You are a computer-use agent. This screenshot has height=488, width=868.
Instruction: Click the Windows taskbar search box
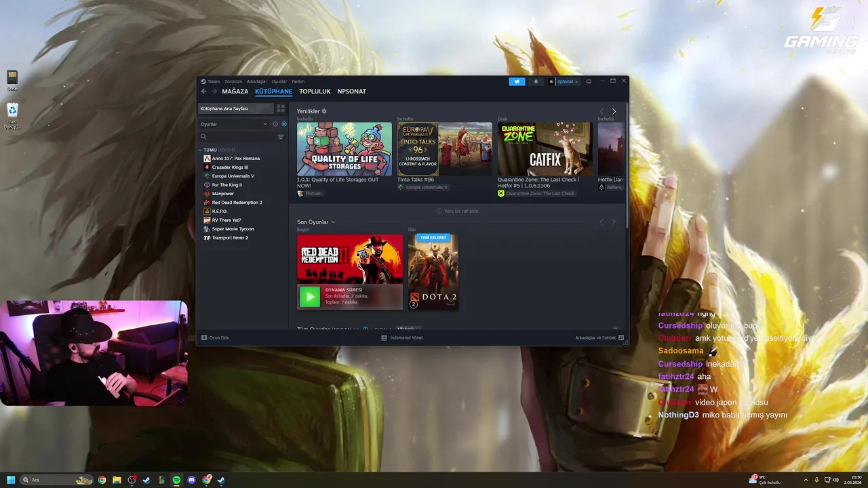(57, 480)
